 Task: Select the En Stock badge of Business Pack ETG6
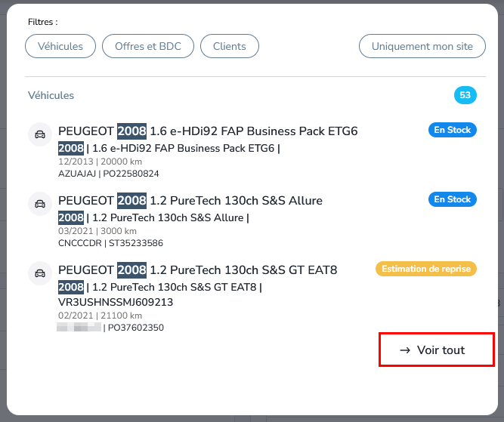[453, 130]
